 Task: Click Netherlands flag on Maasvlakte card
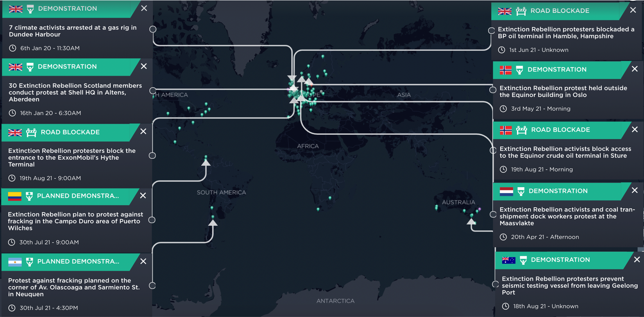(x=506, y=192)
